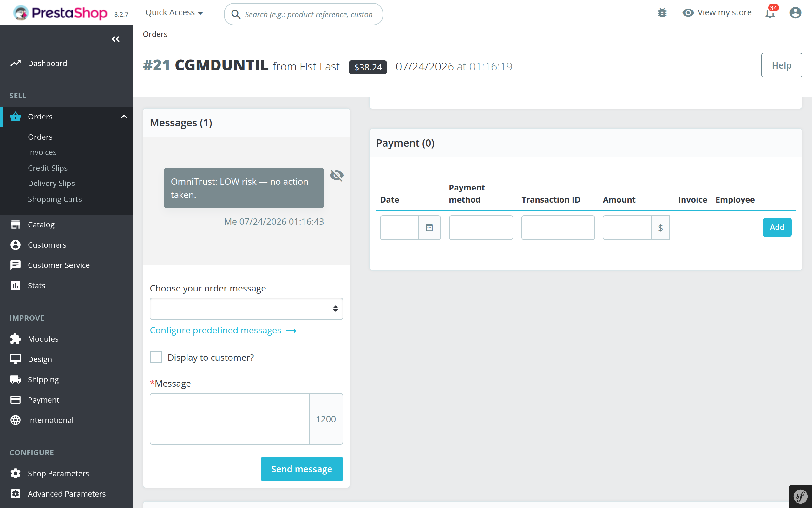Open the Shopping Carts submenu item
The width and height of the screenshot is (812, 508).
click(x=55, y=199)
